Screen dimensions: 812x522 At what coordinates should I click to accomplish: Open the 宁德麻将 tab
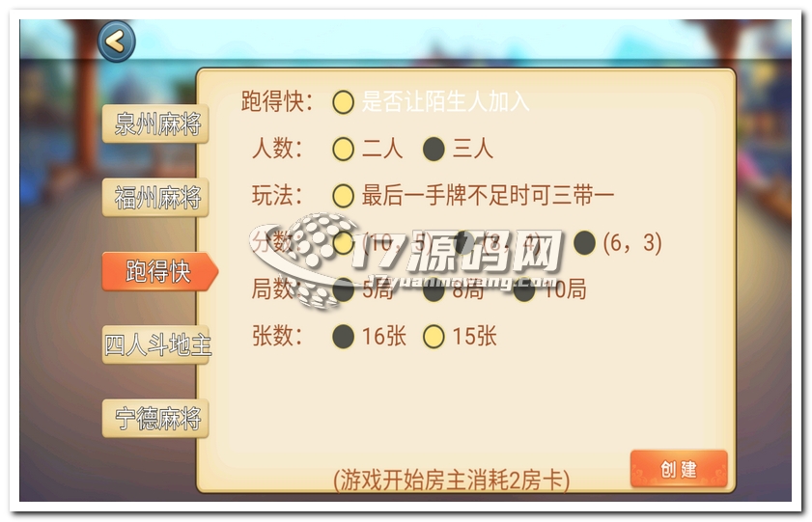coord(155,419)
